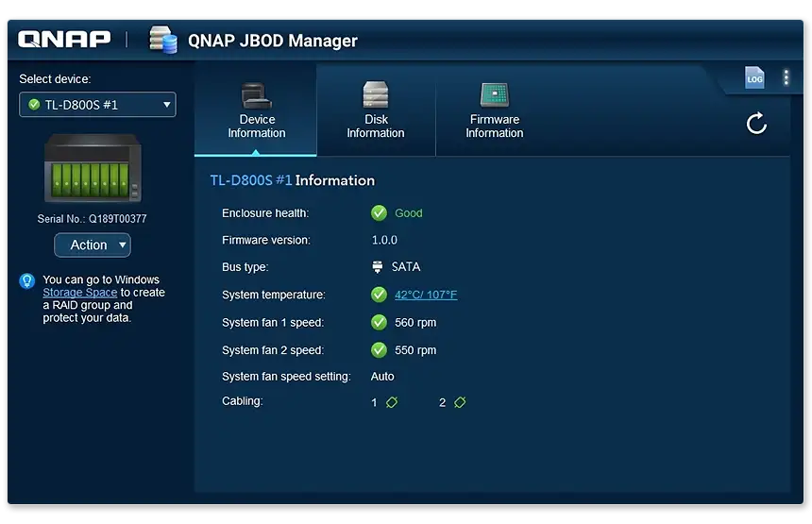Viewport: 812px width, 524px height.
Task: Click the QNAP JBOD Manager title text
Action: (272, 41)
